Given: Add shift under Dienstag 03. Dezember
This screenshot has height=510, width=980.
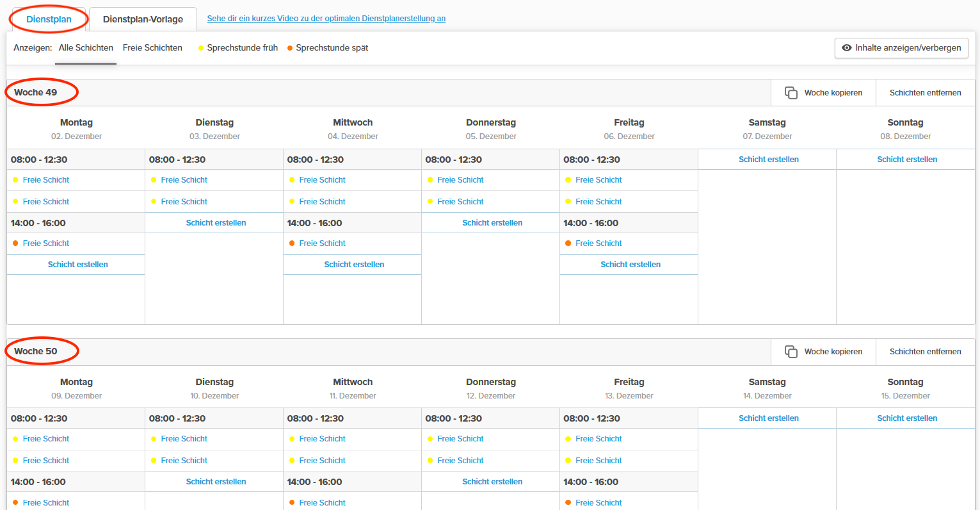Looking at the screenshot, I should pos(216,223).
